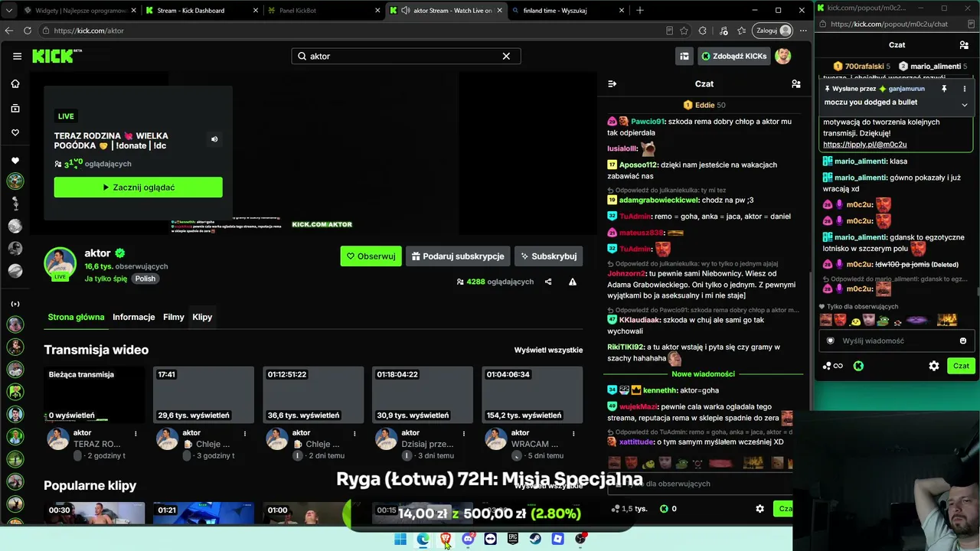Open options for the 30,9 tys. wyświetleń video
The width and height of the screenshot is (980, 551).
[x=464, y=433]
